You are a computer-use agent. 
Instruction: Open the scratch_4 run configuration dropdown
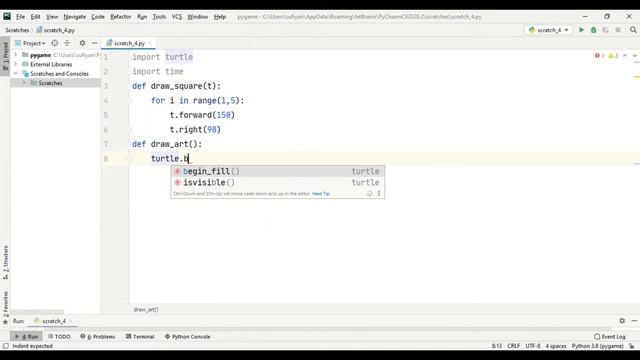[x=549, y=30]
